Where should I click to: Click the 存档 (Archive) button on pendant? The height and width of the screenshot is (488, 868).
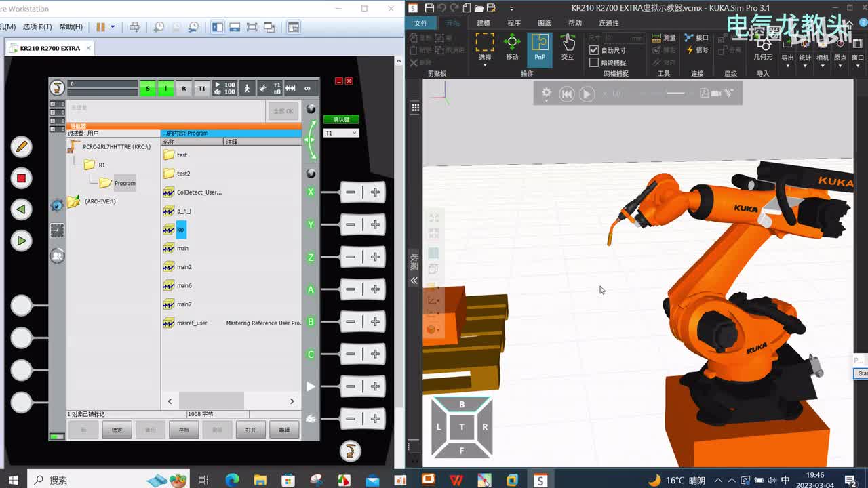coord(184,430)
